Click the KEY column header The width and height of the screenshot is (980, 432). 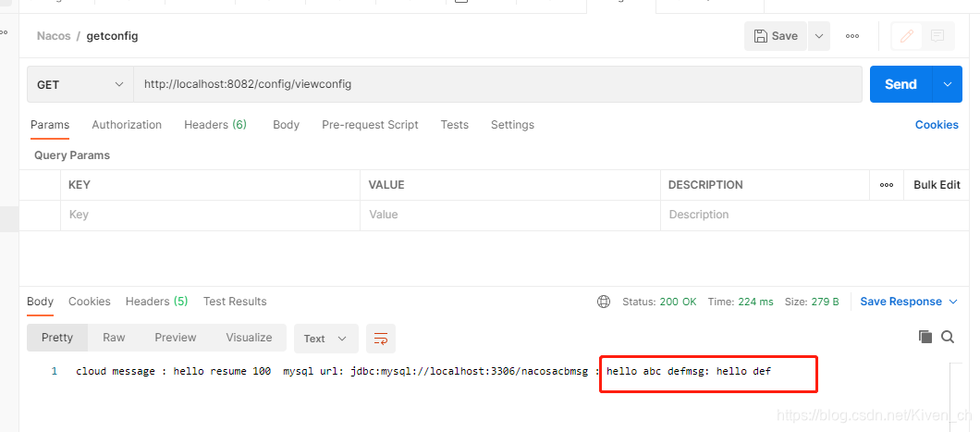[x=80, y=185]
